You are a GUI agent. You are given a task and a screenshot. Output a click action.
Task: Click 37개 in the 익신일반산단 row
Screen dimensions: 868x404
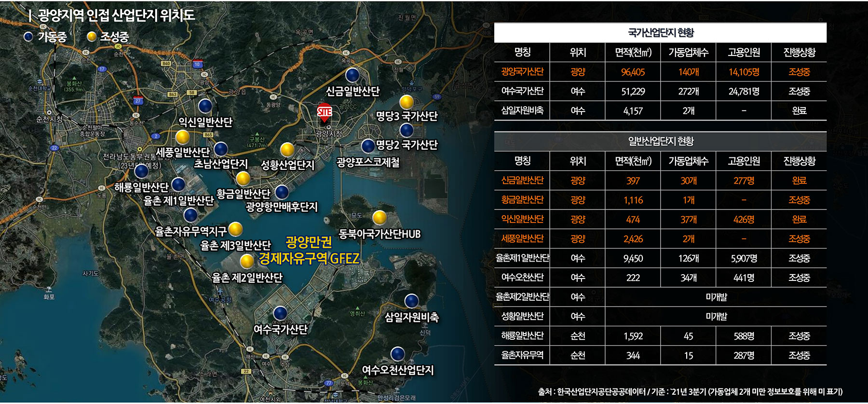[689, 220]
